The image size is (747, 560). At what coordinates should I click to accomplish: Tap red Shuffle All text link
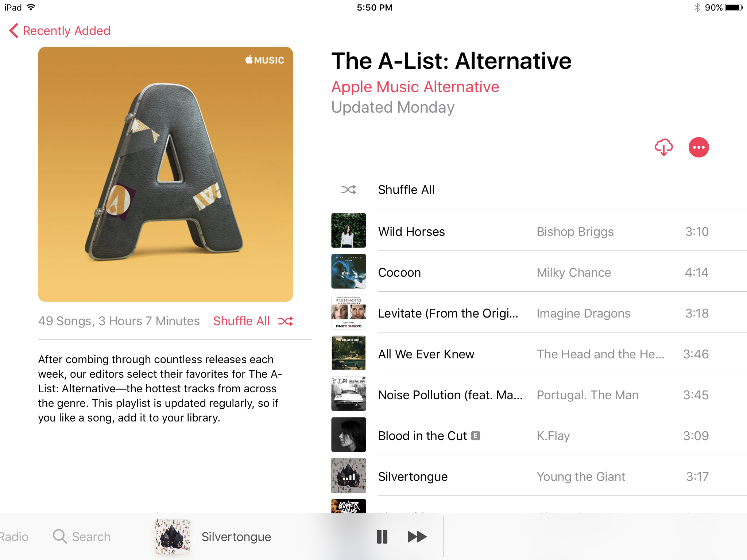[x=241, y=321]
